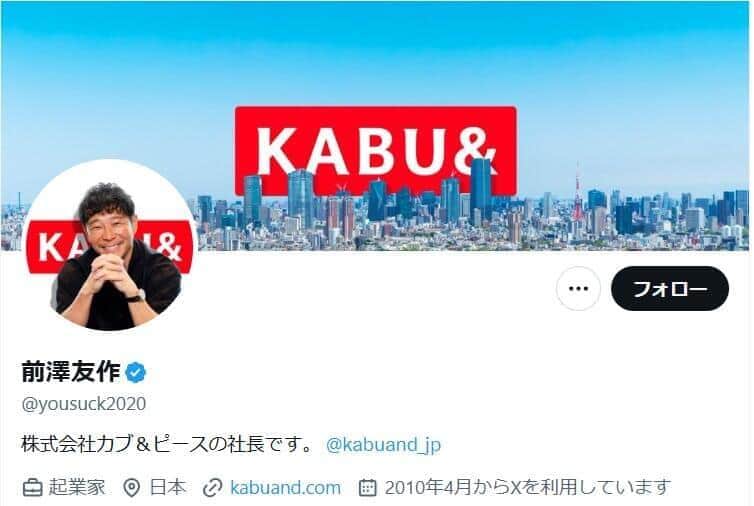Click the 起業家 category label

tap(77, 487)
